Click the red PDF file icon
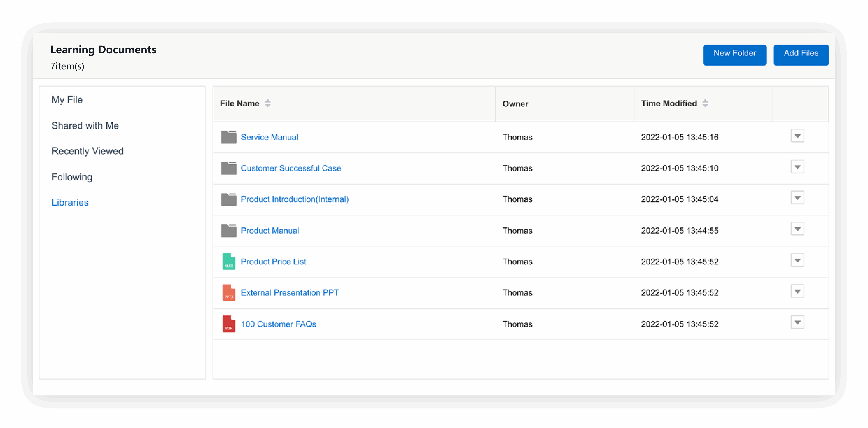 [x=229, y=324]
